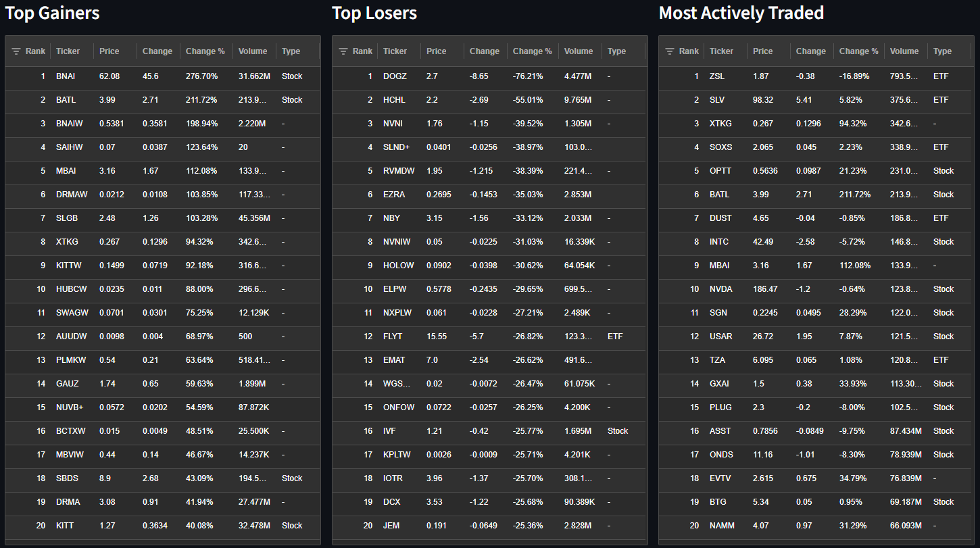
Task: Select SOXS ticker cell
Action: coord(720,147)
